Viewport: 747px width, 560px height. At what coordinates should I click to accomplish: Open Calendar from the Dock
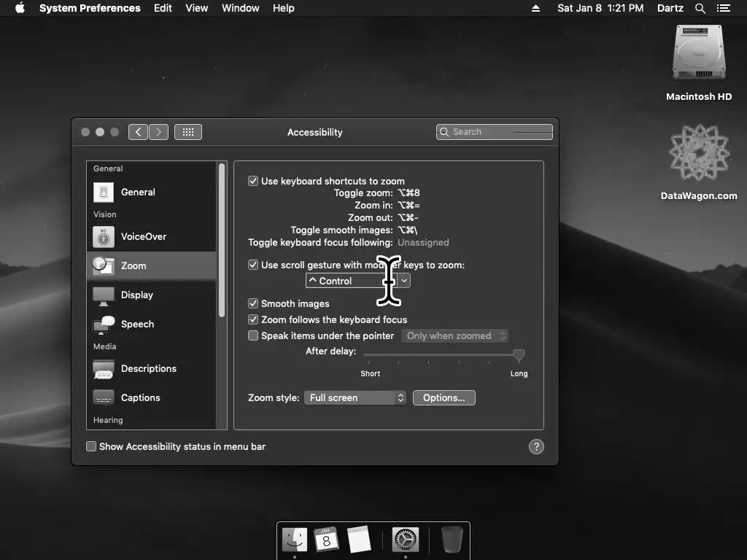click(x=326, y=540)
